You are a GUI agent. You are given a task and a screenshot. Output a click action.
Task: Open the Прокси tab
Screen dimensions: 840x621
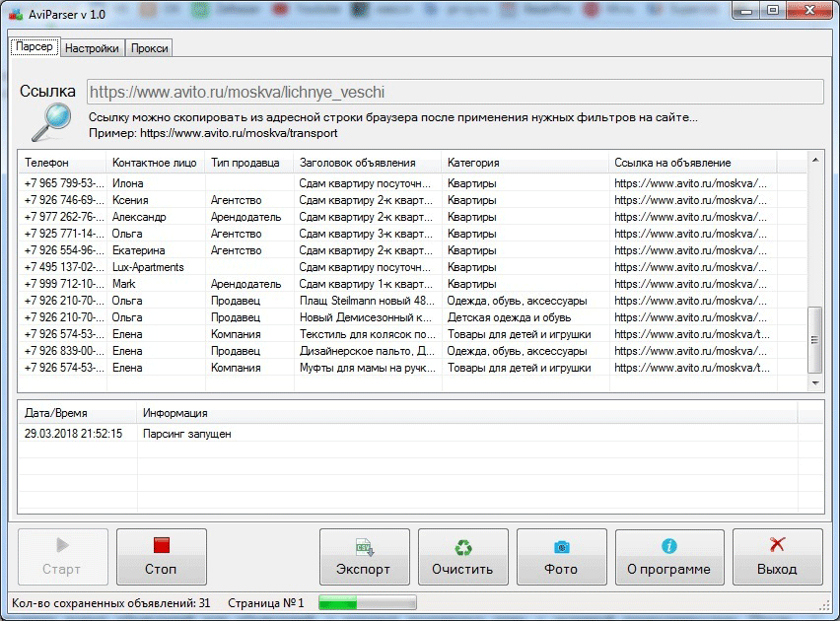coord(150,48)
